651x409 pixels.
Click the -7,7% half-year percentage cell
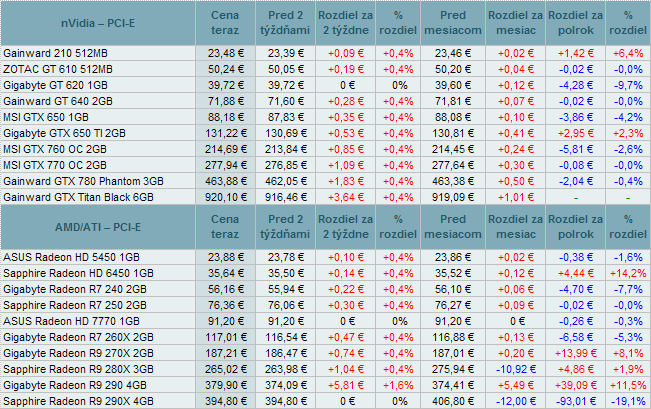tap(628, 289)
